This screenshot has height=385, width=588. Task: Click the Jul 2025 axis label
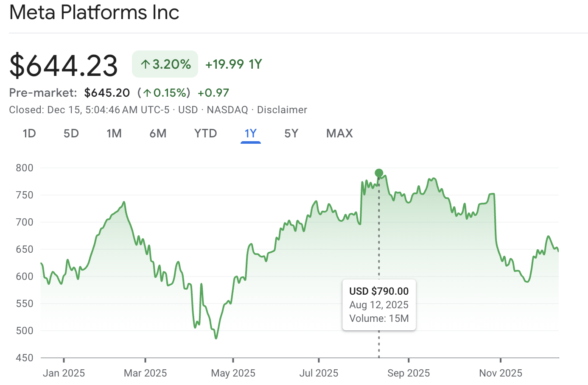pyautogui.click(x=319, y=373)
